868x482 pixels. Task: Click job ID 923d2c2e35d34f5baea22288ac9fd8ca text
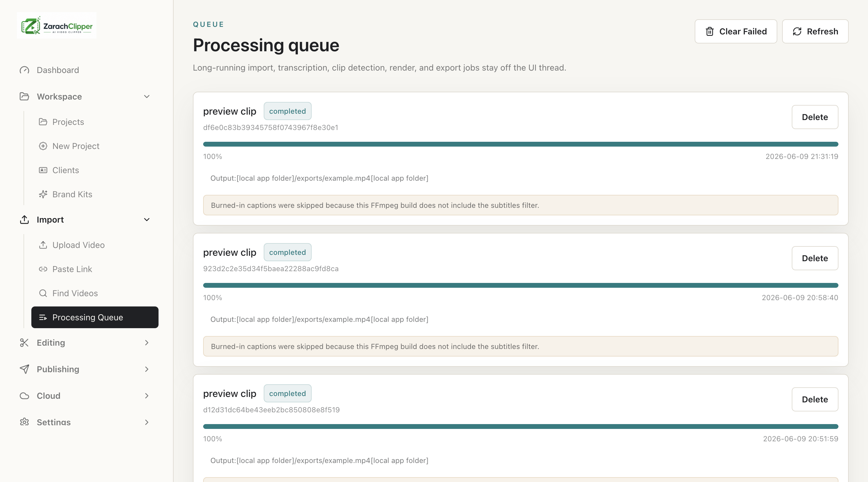click(x=271, y=269)
